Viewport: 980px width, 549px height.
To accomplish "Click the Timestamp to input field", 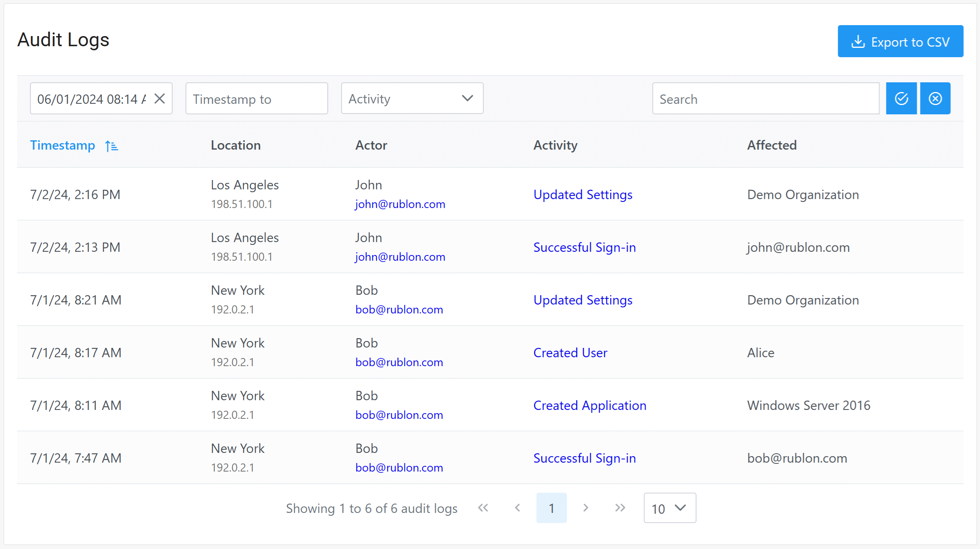I will 256,99.
